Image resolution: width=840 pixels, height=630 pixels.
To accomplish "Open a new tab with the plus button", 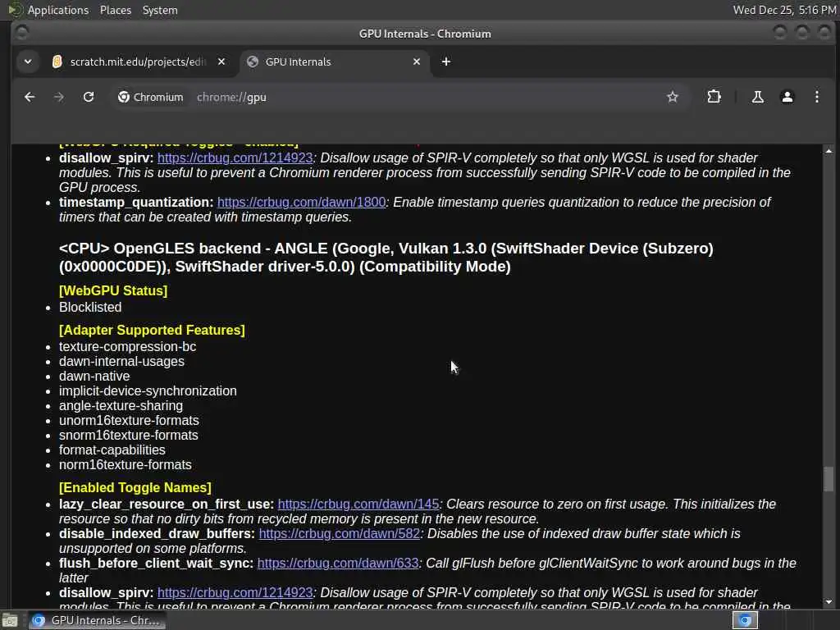I will [445, 62].
